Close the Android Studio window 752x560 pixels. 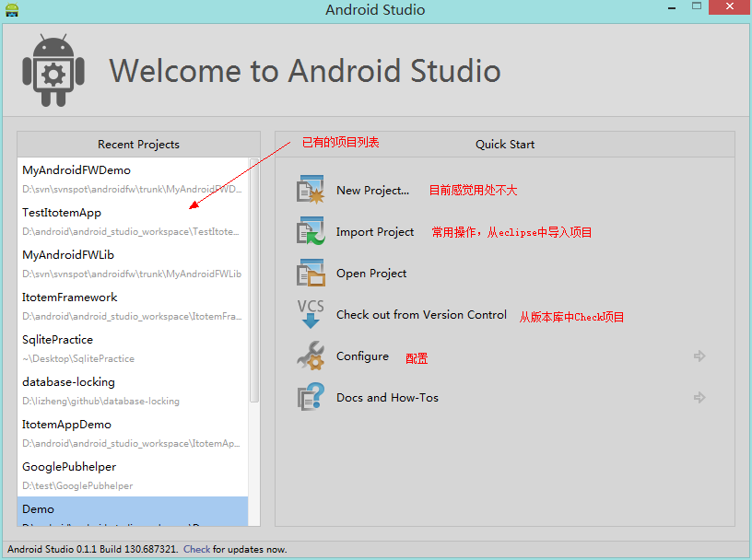click(730, 6)
